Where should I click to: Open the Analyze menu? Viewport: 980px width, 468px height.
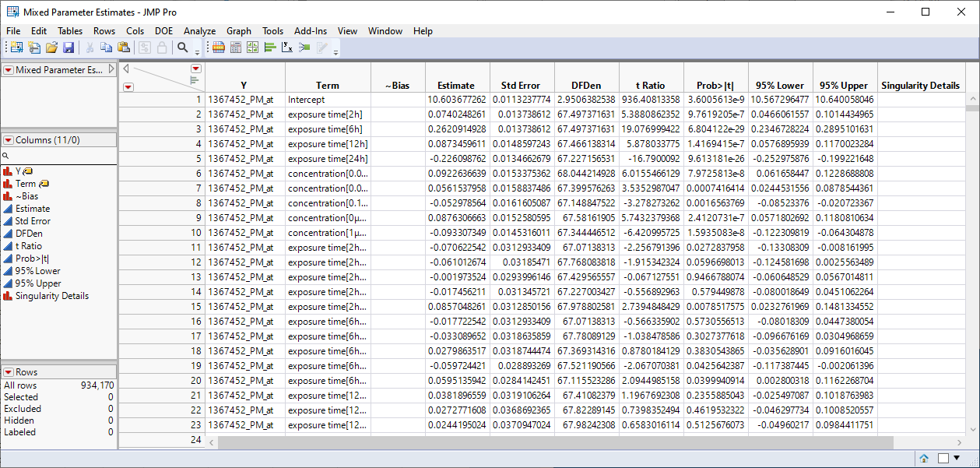[199, 31]
